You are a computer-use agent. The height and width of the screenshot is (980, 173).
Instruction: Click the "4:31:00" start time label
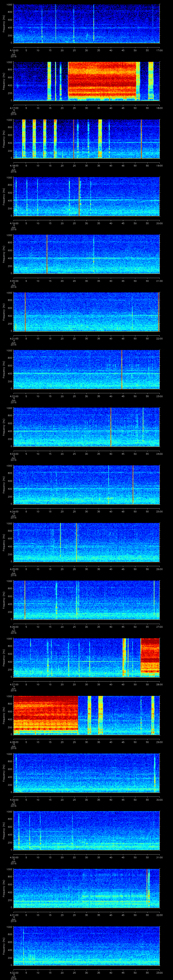coord(14,915)
